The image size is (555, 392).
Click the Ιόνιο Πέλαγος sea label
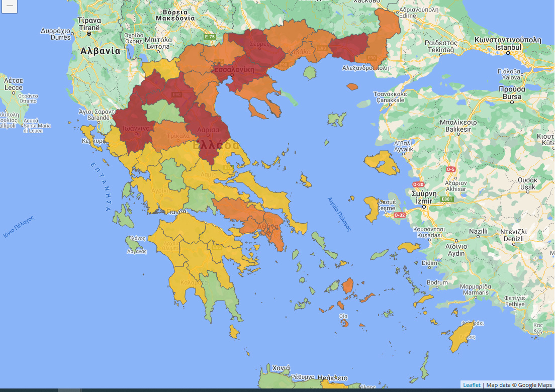point(19,227)
